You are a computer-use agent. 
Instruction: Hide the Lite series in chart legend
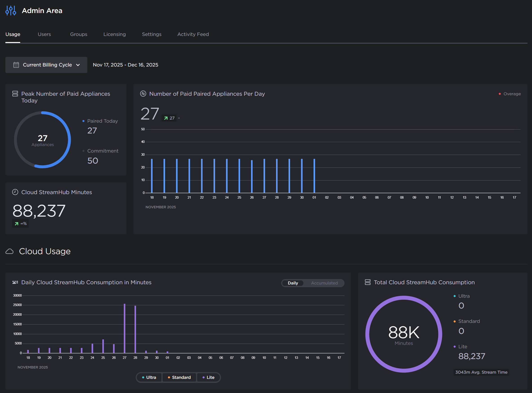pyautogui.click(x=208, y=377)
